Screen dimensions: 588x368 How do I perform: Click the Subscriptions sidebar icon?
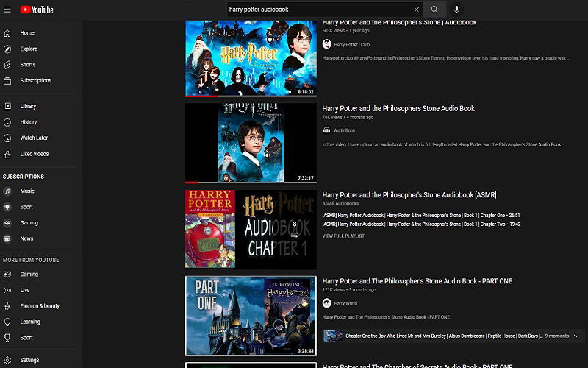click(7, 81)
